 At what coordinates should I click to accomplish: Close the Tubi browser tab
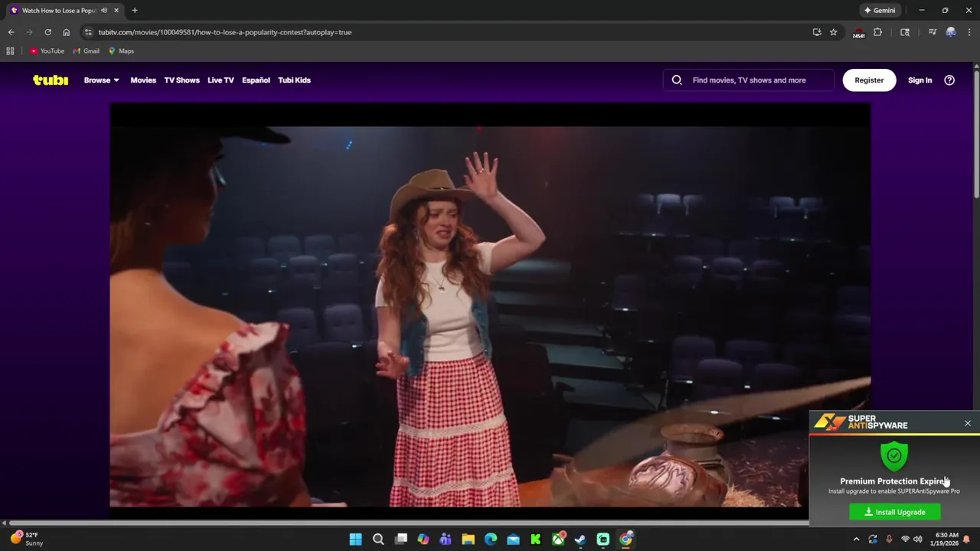click(116, 11)
